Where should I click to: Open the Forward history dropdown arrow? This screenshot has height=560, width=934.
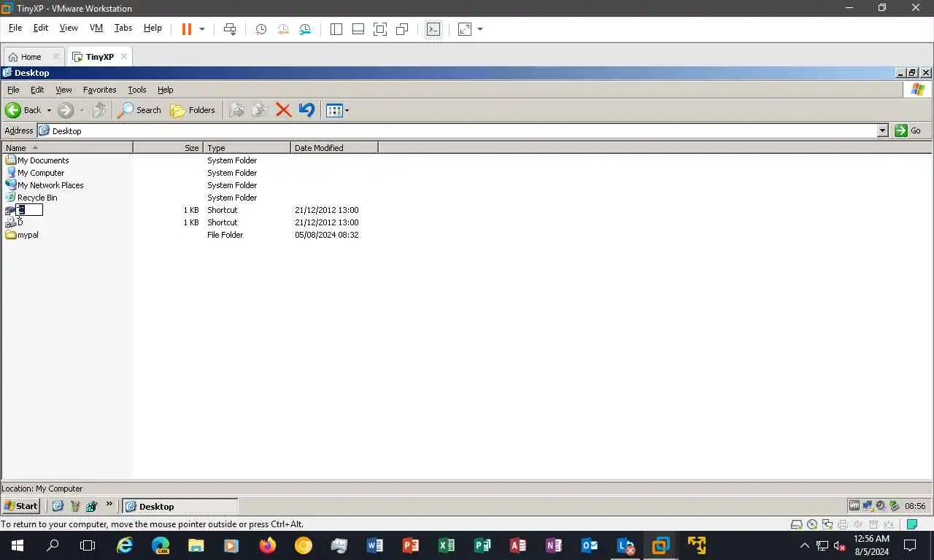coord(82,111)
